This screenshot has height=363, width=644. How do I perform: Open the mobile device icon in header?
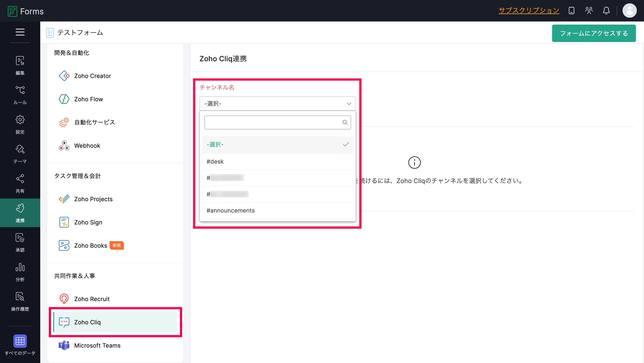click(x=571, y=11)
